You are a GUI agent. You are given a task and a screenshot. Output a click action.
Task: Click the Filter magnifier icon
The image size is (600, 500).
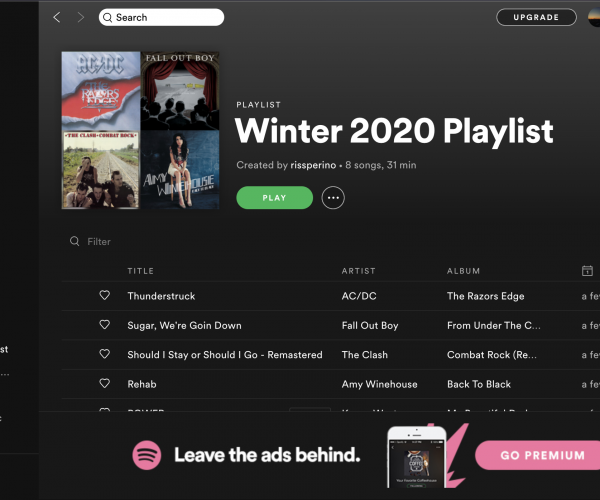click(x=75, y=241)
